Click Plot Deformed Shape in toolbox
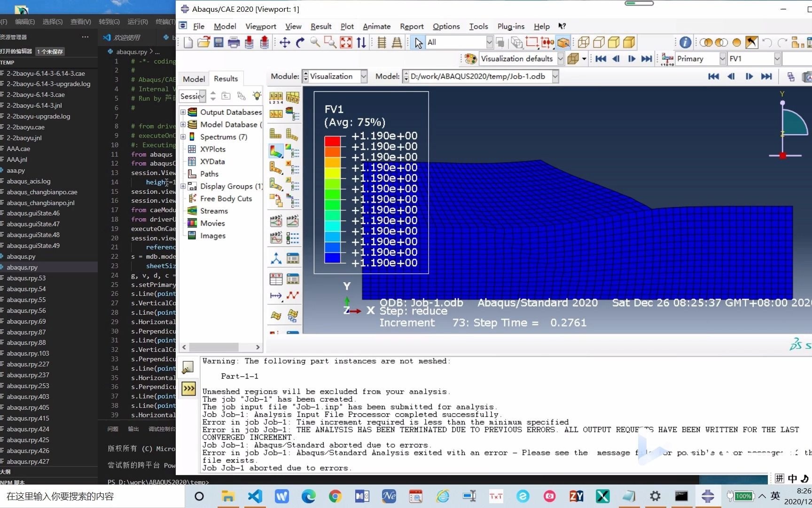Image resolution: width=812 pixels, height=508 pixels. point(292,134)
